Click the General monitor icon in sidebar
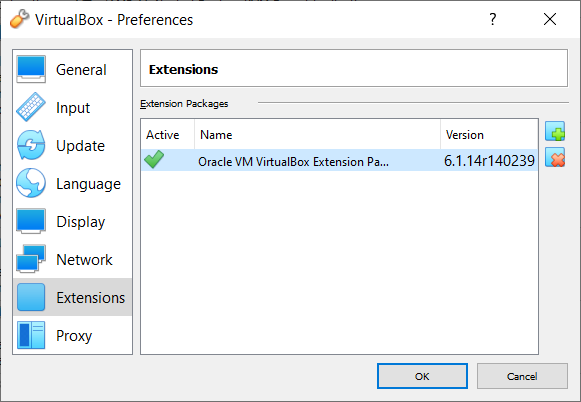Viewport: 581px width, 402px height. [x=31, y=69]
